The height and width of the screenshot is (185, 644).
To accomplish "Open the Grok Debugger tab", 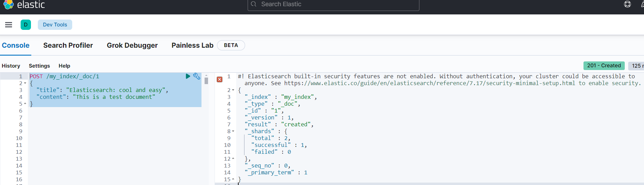I will [x=132, y=45].
